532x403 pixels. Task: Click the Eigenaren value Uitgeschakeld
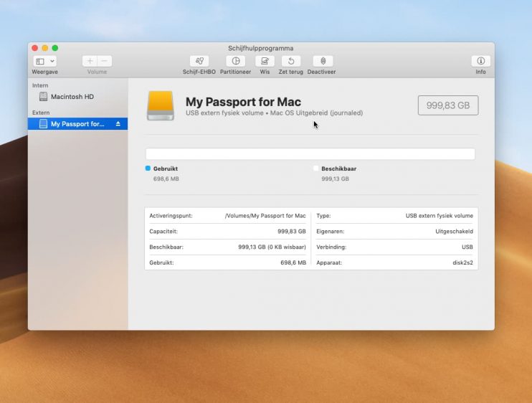click(x=455, y=232)
